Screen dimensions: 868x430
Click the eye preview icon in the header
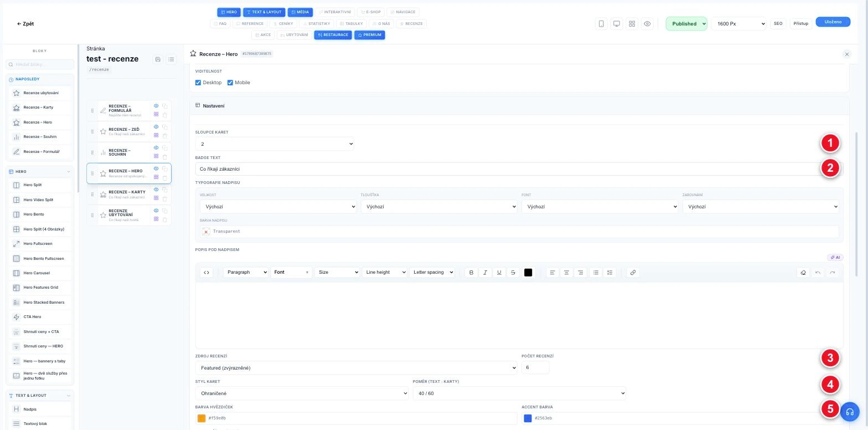(x=647, y=24)
